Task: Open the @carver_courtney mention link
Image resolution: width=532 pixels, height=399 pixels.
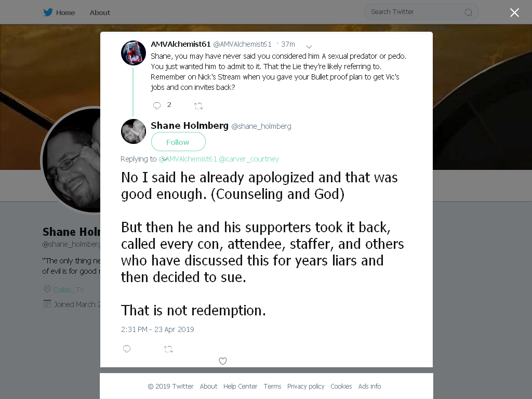Action: tap(249, 159)
